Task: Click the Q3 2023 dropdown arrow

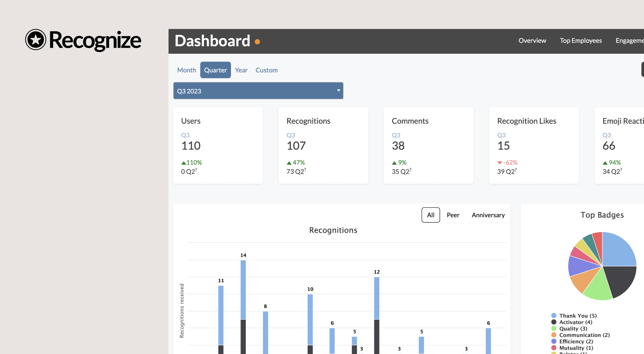Action: click(339, 90)
